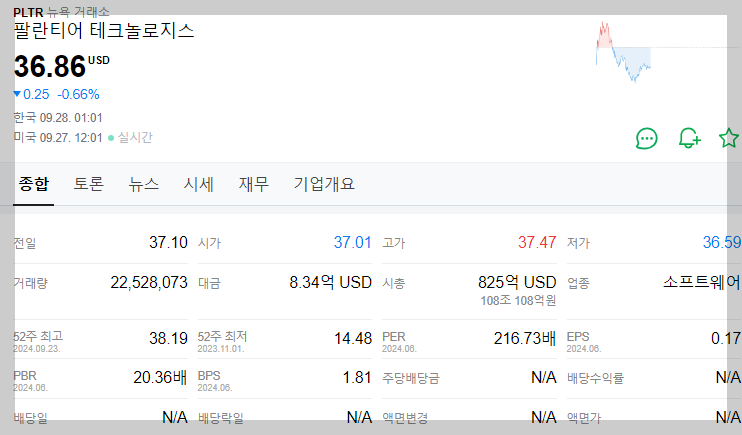The image size is (742, 435).
Task: Click the 뉴욕 거래소 exchange label
Action: point(78,12)
